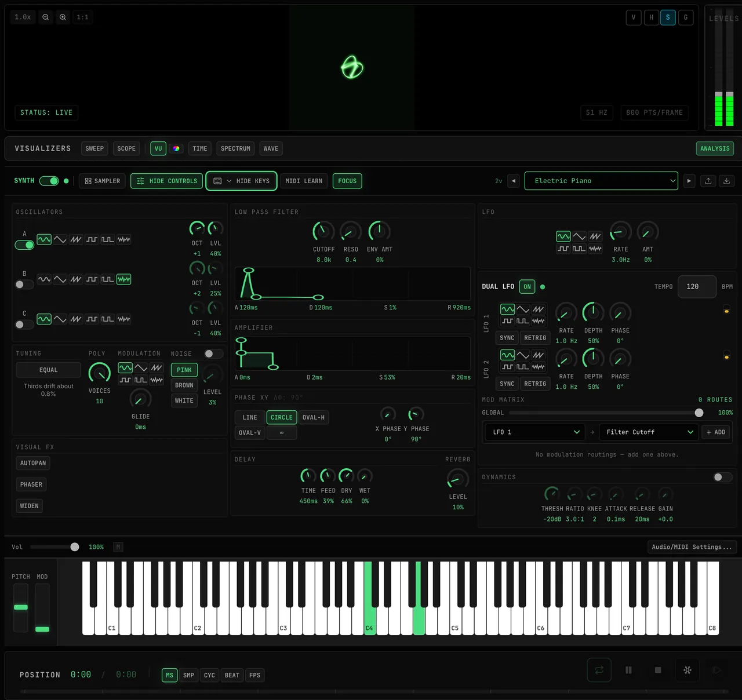Click + ADD in the mod matrix
The image size is (742, 700).
[x=716, y=432]
